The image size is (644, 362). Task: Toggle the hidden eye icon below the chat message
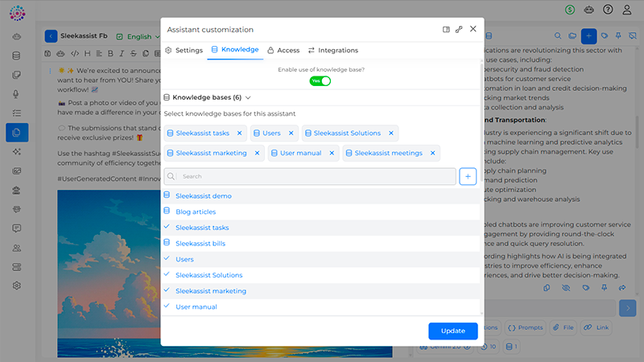tap(566, 288)
